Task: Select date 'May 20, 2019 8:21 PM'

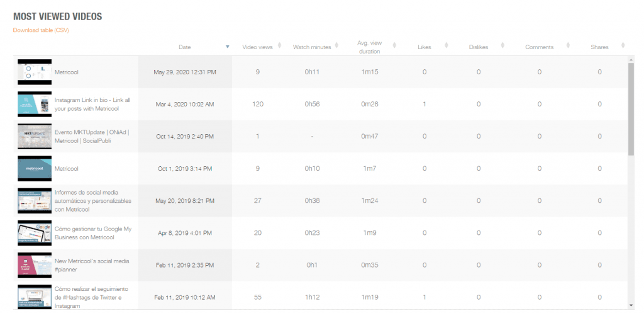Action: pyautogui.click(x=185, y=201)
